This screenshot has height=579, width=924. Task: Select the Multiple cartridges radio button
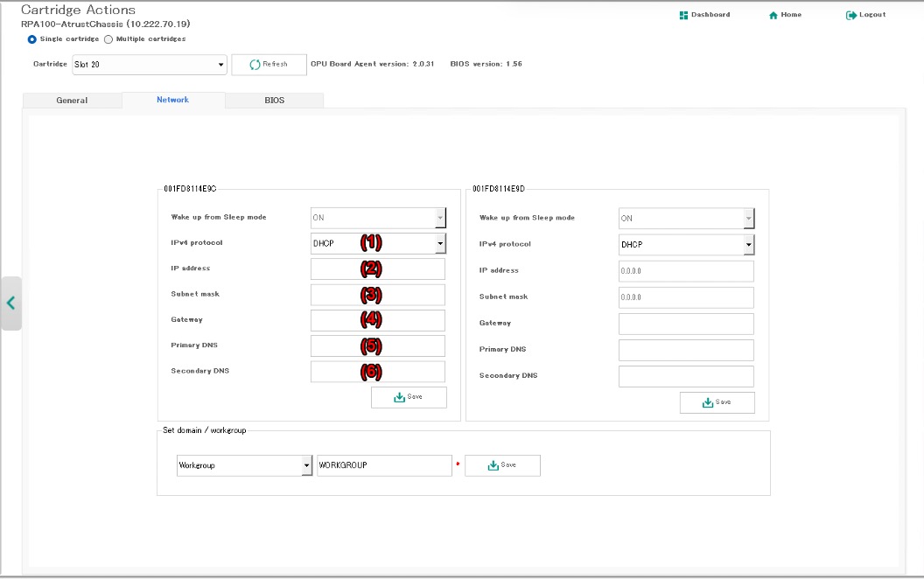(x=108, y=39)
